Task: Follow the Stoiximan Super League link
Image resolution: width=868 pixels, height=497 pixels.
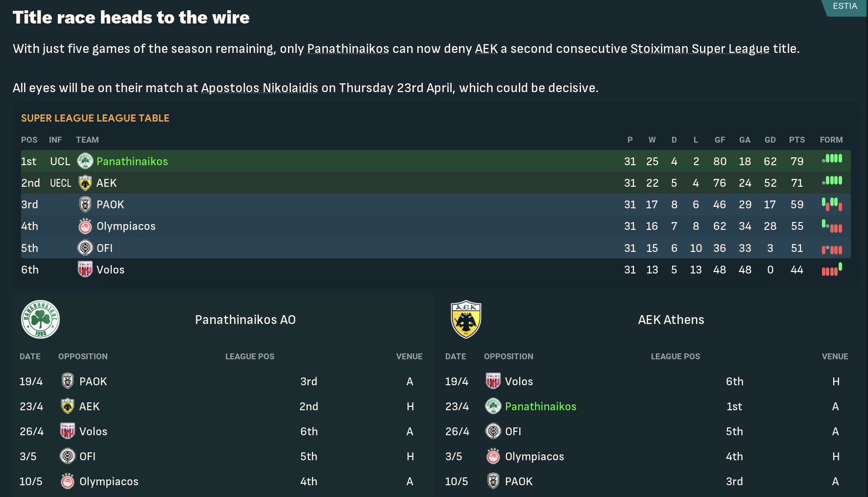Action: click(x=699, y=49)
